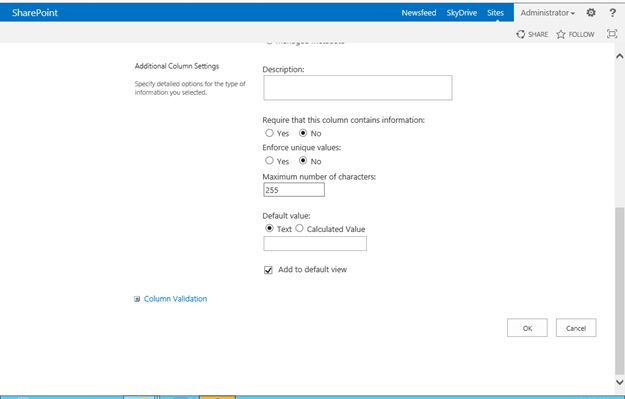Click the scrollbar down arrow
The width and height of the screenshot is (625, 399).
pyautogui.click(x=619, y=382)
